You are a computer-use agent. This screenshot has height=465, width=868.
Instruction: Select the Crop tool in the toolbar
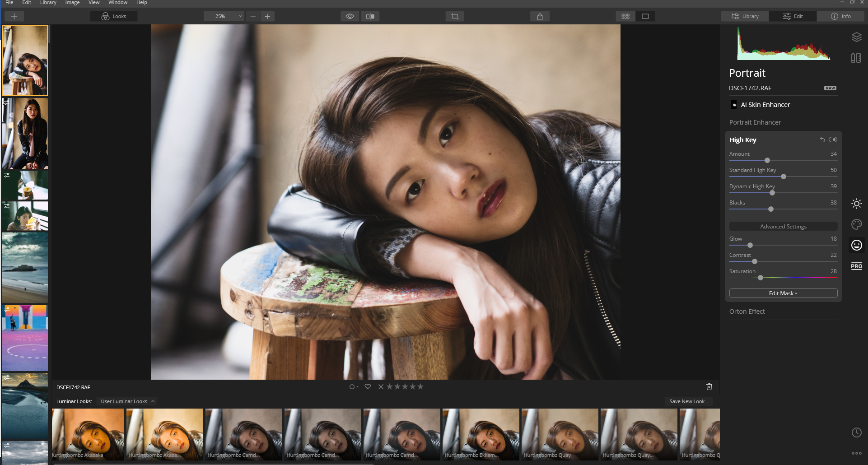point(454,16)
